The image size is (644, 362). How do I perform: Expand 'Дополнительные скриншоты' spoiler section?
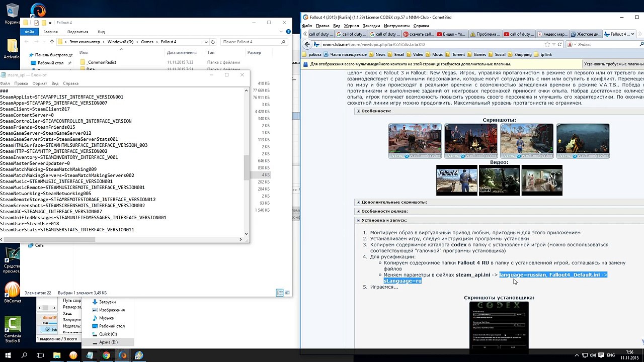[x=358, y=202]
